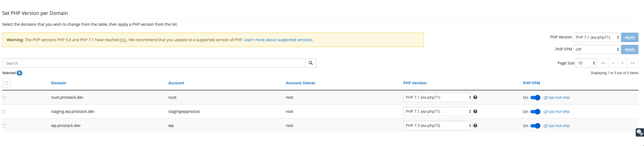Viewport: 644px width, 146px height.
Task: Click help icon beside wp.prostack.dev PHP version
Action: point(475,126)
